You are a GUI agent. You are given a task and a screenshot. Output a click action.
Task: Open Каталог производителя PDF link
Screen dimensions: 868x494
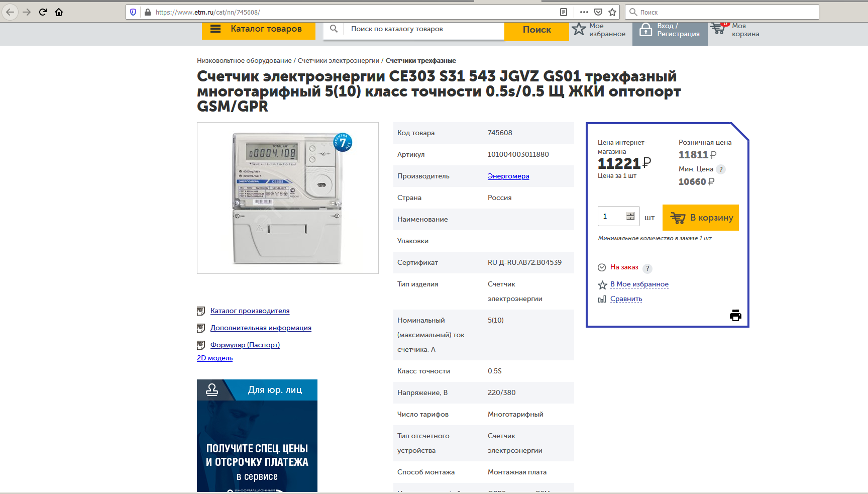[x=250, y=311]
